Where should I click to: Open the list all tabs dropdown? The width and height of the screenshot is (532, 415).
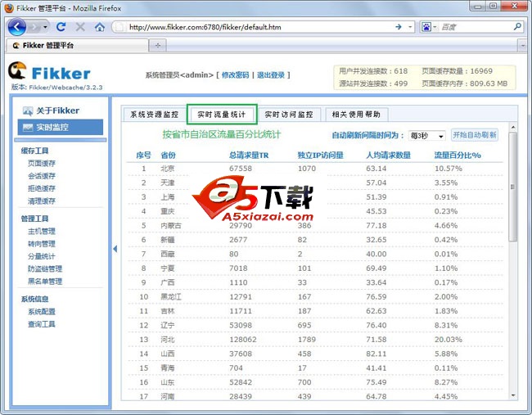tap(522, 46)
